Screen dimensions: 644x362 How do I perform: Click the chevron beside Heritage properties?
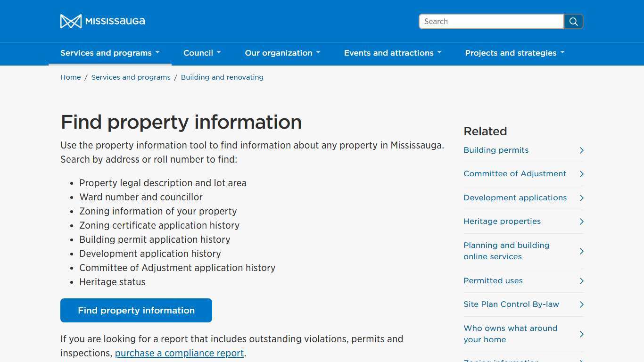[x=581, y=221]
